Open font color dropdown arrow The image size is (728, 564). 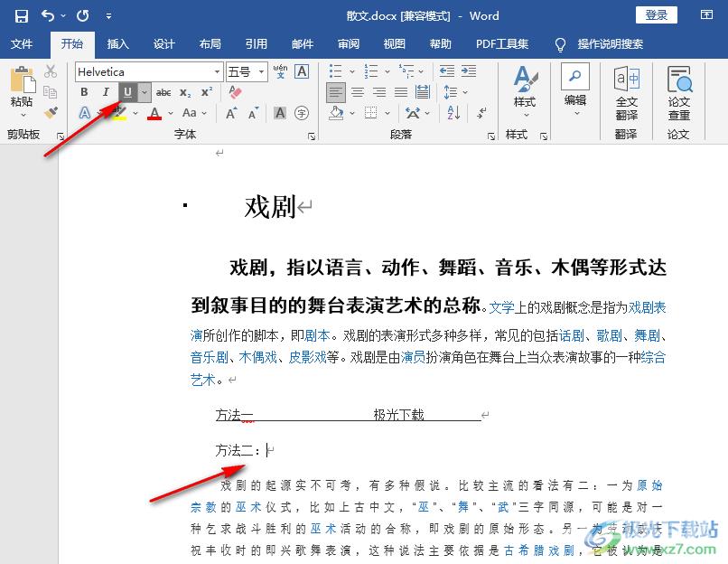171,112
